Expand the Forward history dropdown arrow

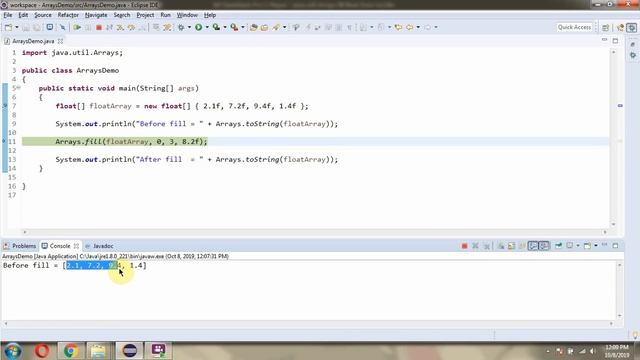tap(436, 27)
